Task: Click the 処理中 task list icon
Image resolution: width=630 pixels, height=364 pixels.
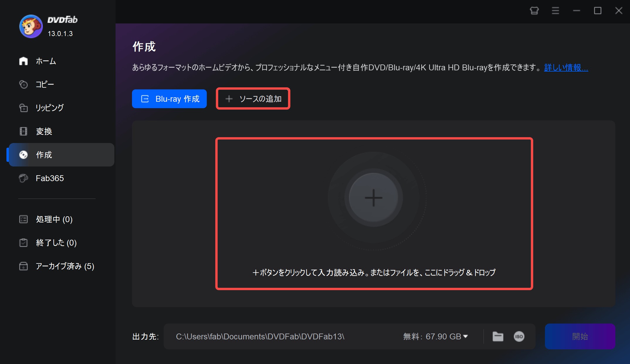Action: click(x=23, y=219)
